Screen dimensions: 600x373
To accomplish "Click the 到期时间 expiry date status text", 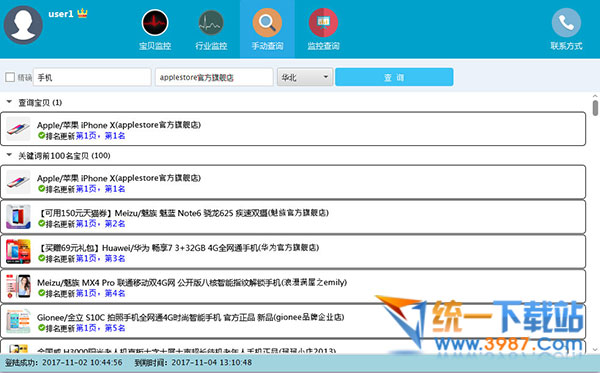I will tap(193, 362).
